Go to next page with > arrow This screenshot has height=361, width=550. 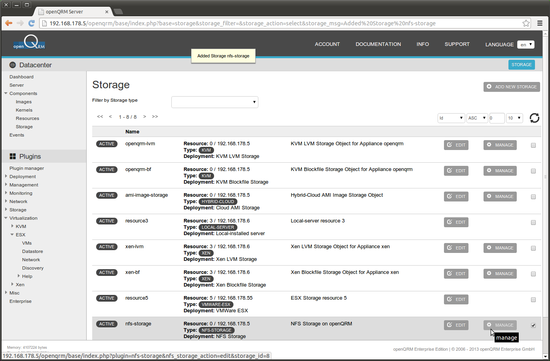tap(145, 116)
